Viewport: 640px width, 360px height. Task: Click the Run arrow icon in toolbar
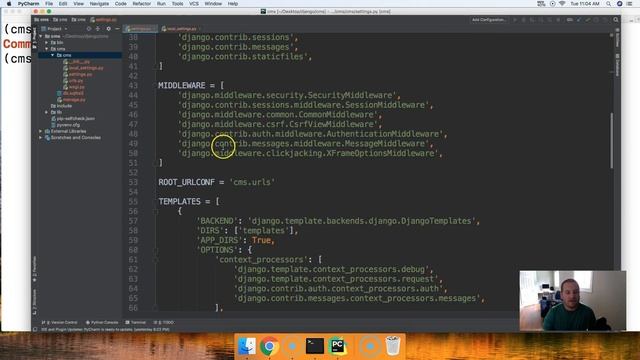tap(515, 20)
